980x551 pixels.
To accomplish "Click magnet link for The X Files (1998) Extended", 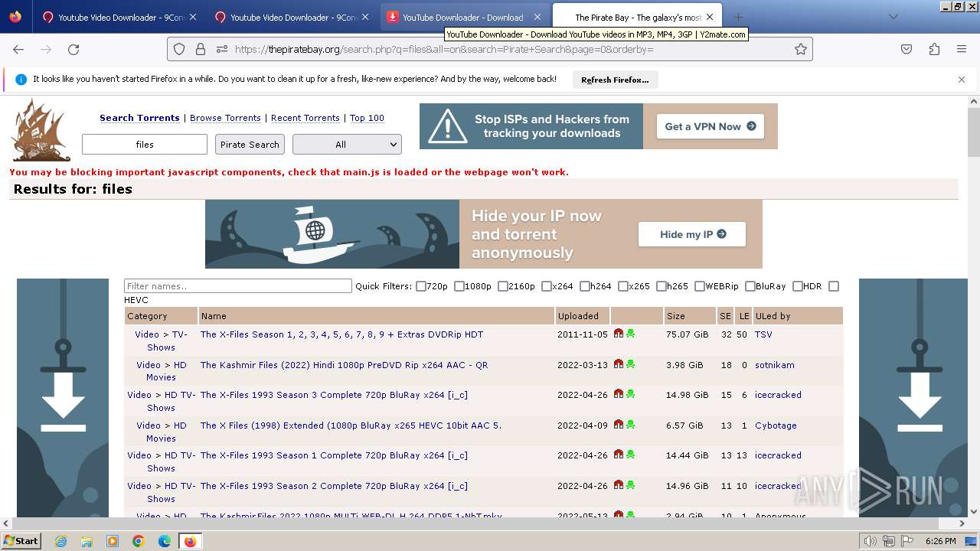I will 619,425.
